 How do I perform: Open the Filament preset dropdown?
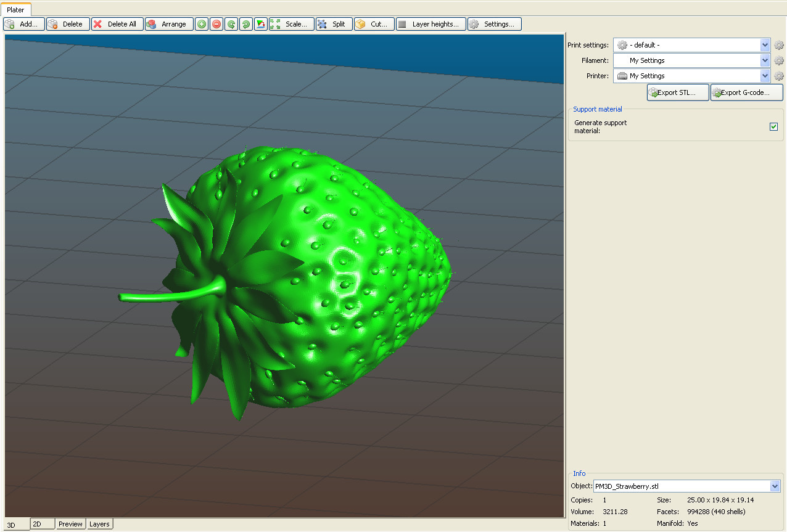tap(765, 60)
